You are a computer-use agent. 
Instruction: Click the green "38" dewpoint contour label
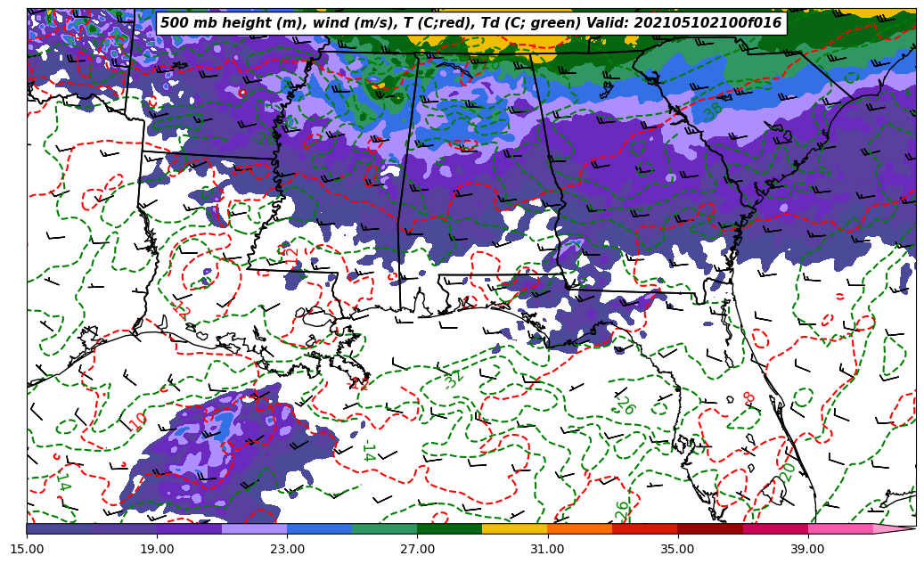(713, 111)
